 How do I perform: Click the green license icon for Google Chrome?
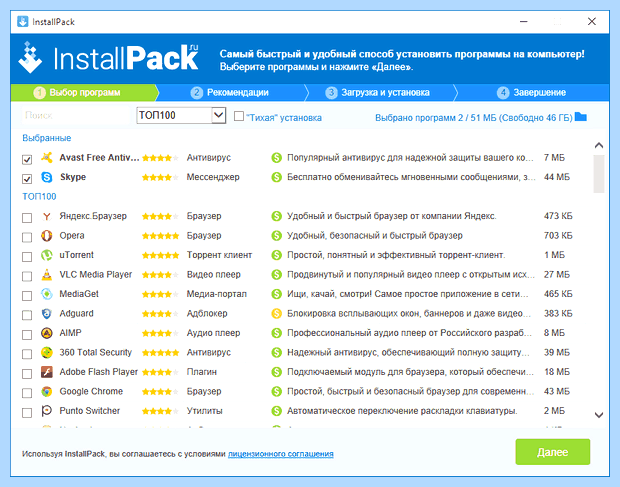click(x=276, y=392)
